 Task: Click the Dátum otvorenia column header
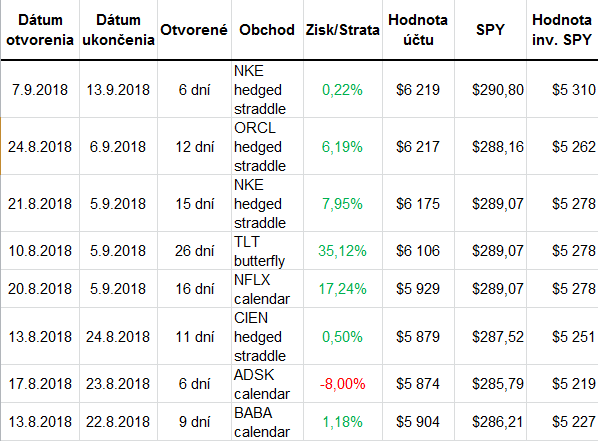(x=40, y=30)
